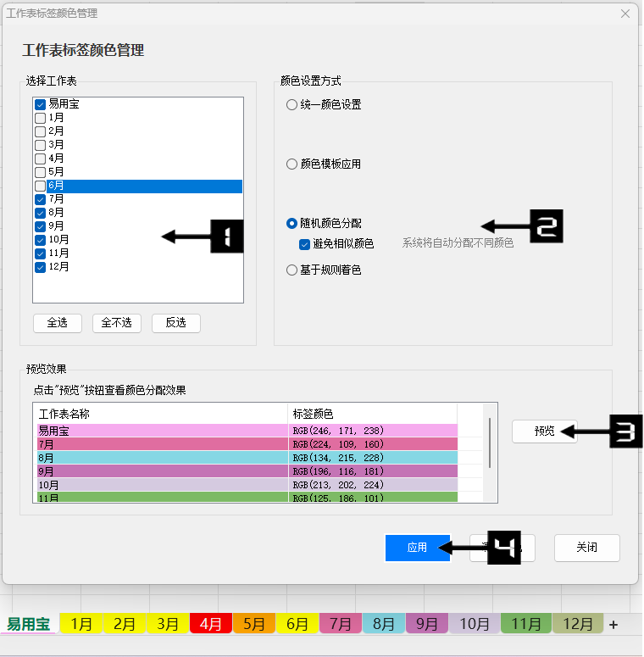
Task: Click the preview list vertical scrollbar
Action: pos(490,441)
